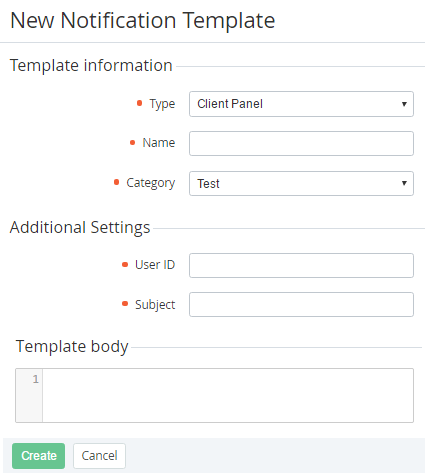425x474 pixels.
Task: Click line number 1 in editor gutter
Action: click(35, 379)
